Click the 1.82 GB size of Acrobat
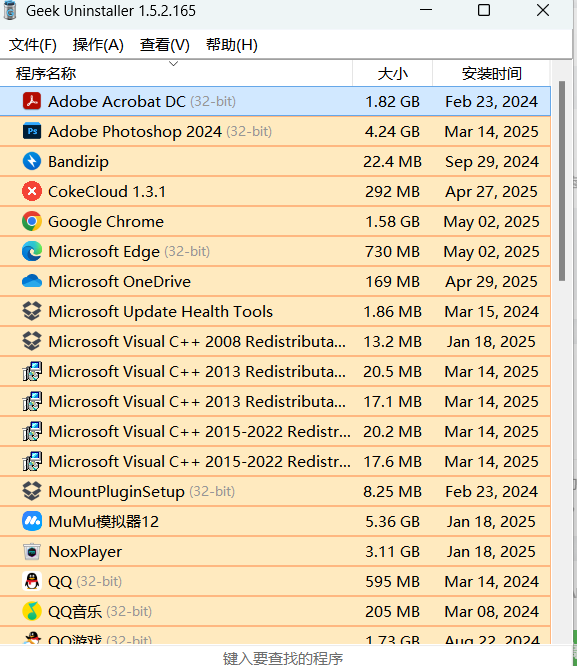This screenshot has width=577, height=666. click(x=393, y=102)
